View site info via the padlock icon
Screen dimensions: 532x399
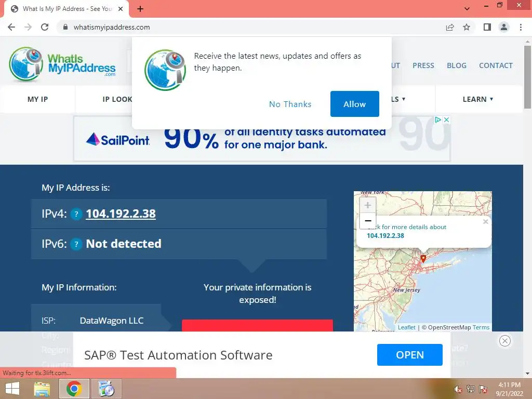click(x=65, y=27)
